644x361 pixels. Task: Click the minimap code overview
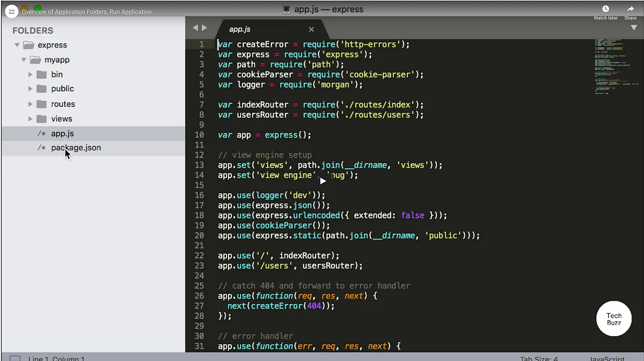(616, 66)
